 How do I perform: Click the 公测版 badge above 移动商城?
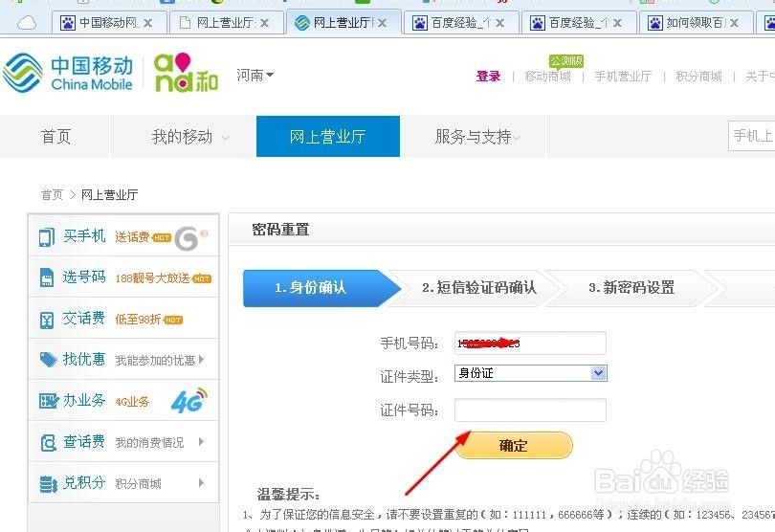(x=565, y=61)
